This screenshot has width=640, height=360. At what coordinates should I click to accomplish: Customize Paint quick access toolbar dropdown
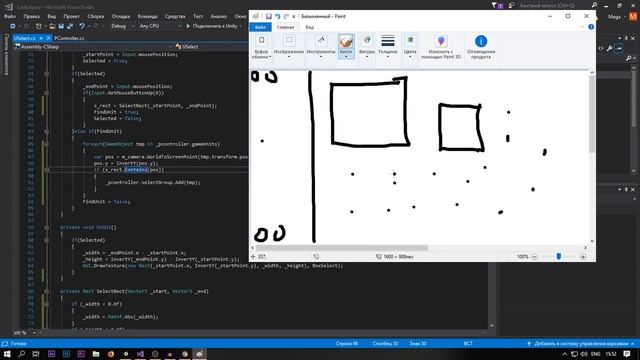294,16
